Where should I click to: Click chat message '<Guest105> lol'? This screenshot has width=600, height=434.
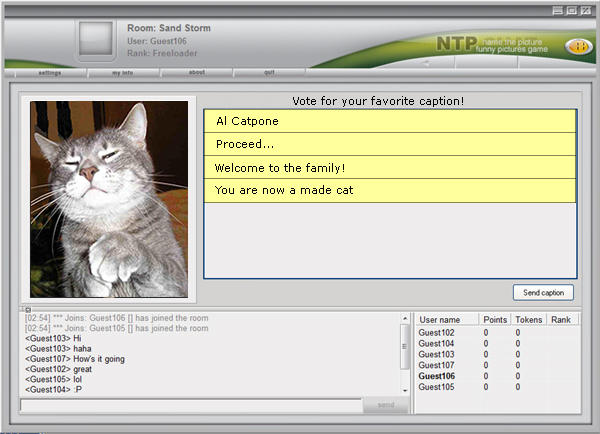point(54,379)
